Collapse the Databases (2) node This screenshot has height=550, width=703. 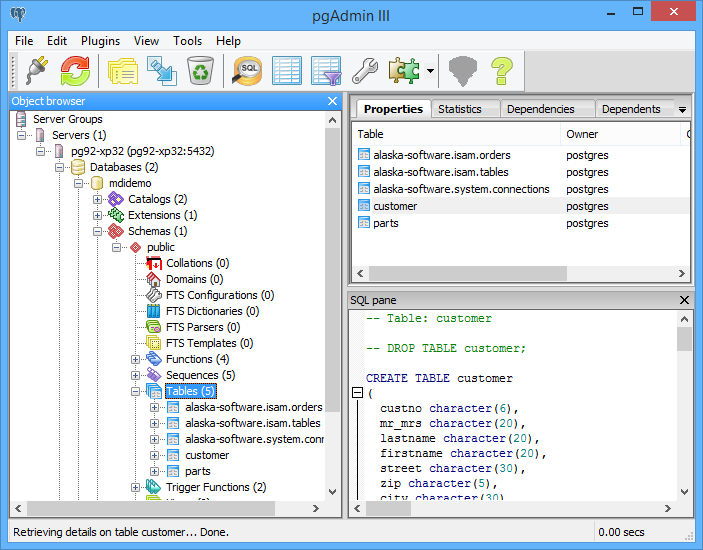click(60, 167)
